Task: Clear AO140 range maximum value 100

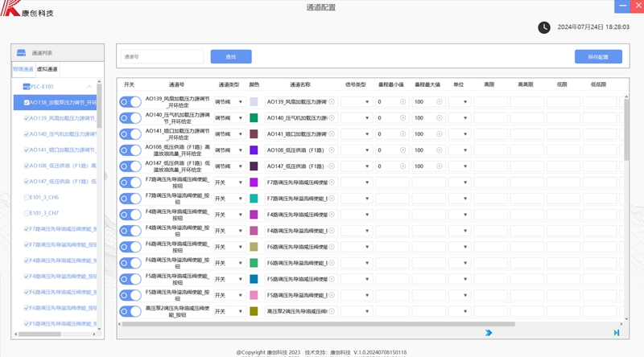Action: point(440,117)
